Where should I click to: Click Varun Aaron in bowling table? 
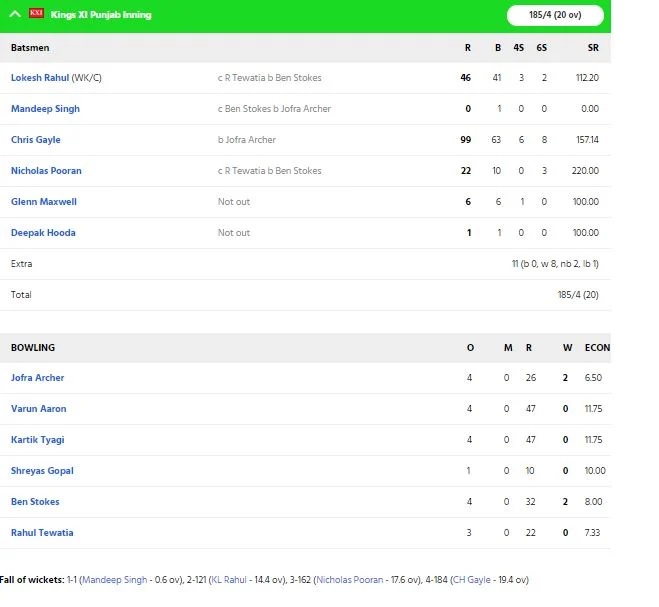tap(39, 409)
